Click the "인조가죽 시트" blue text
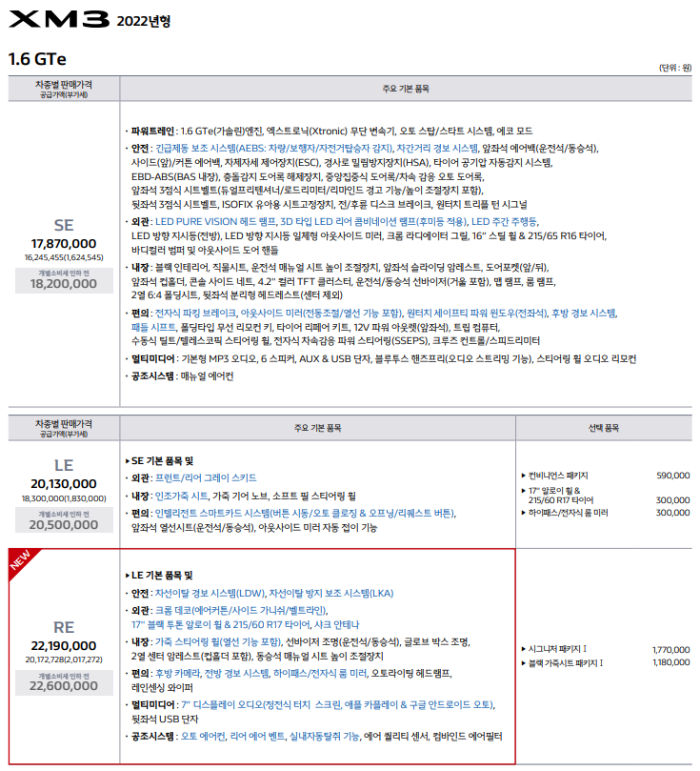The image size is (700, 771). point(182,496)
